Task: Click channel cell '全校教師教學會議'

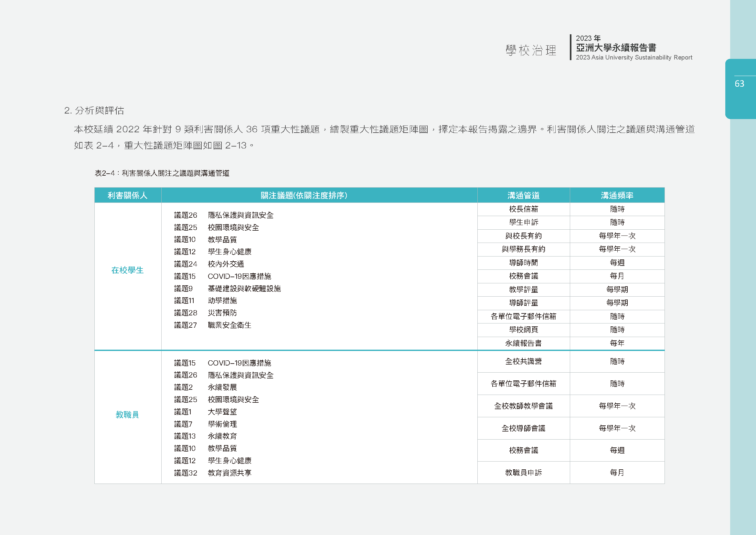Action: [524, 406]
